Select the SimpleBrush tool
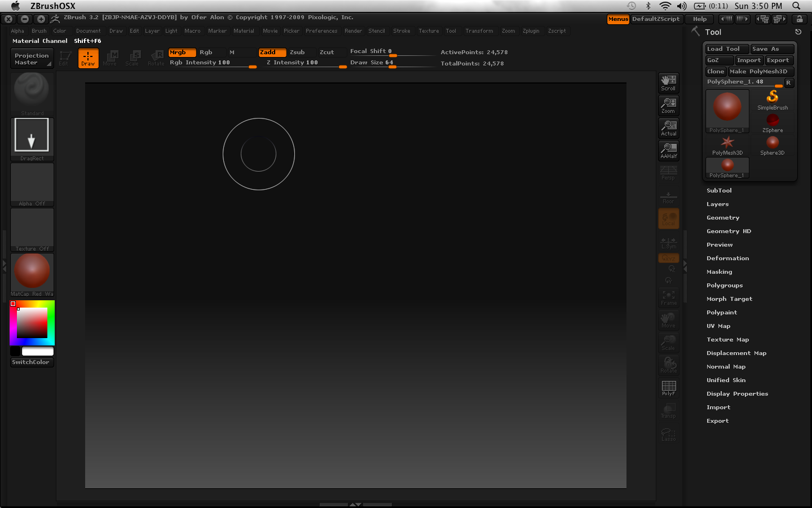This screenshot has height=508, width=812. (x=773, y=100)
